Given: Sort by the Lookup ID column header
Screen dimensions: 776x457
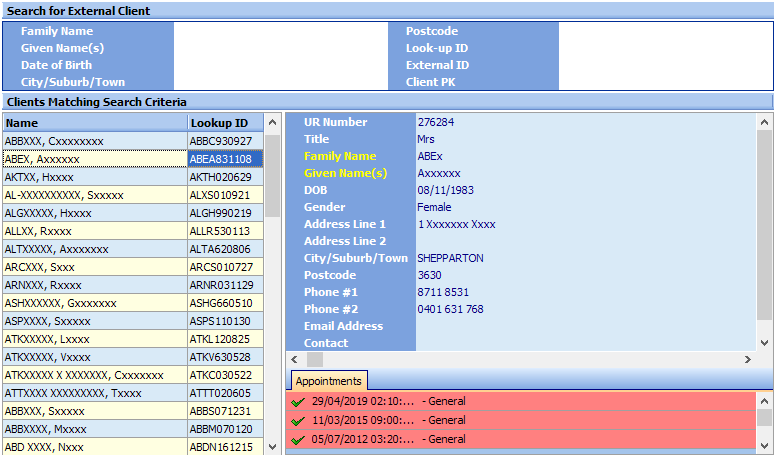Looking at the screenshot, I should tap(225, 123).
